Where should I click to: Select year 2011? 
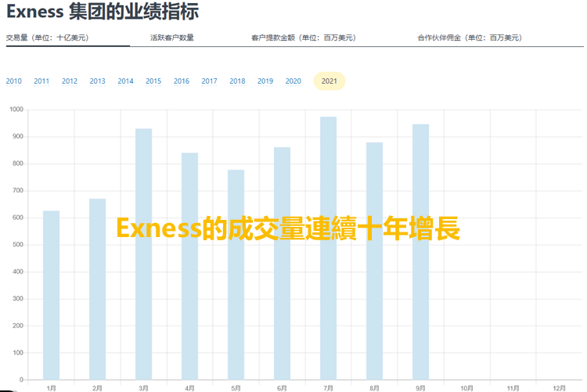41,81
